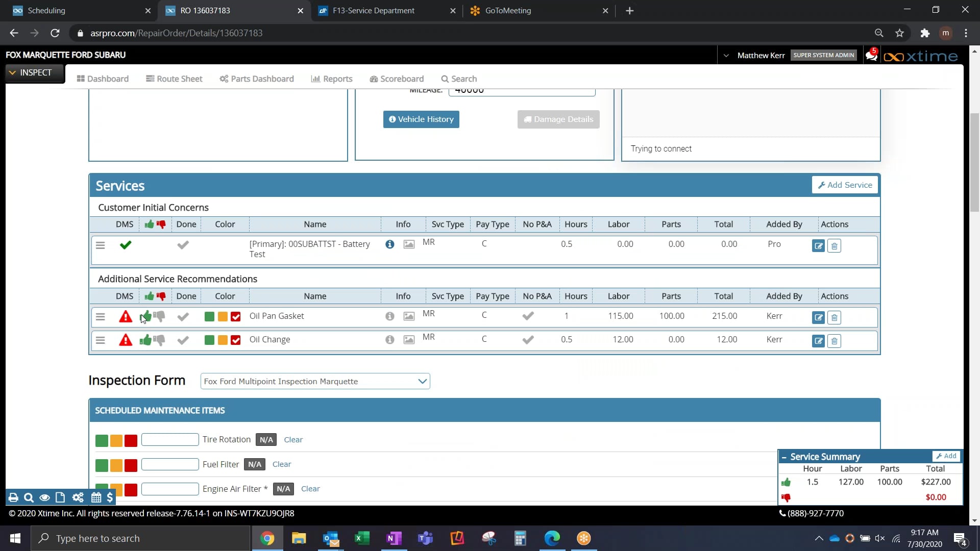This screenshot has width=980, height=551.
Task: Click the edit icon for Oil Pan Gasket
Action: tap(818, 317)
